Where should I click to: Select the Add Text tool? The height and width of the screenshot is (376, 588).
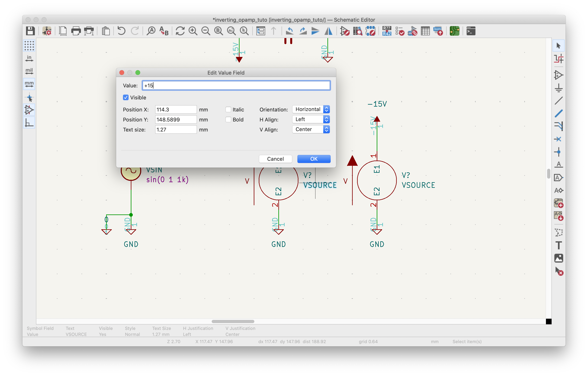558,245
